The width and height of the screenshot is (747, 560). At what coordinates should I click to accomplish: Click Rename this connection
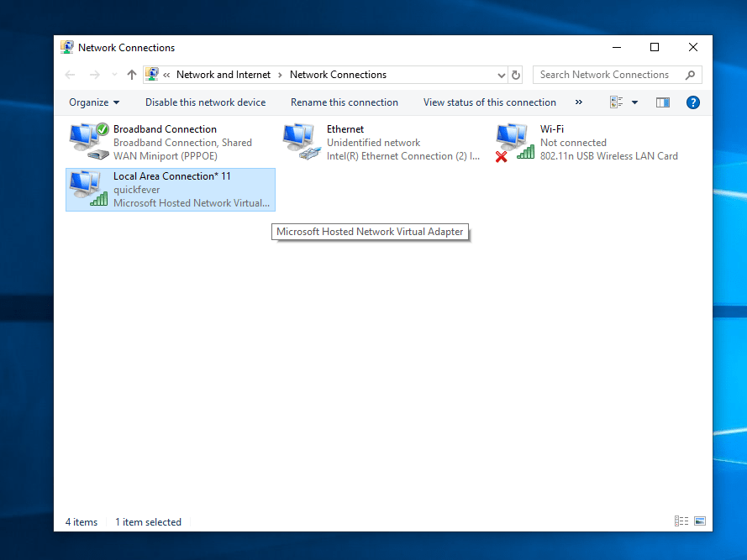[x=345, y=102]
